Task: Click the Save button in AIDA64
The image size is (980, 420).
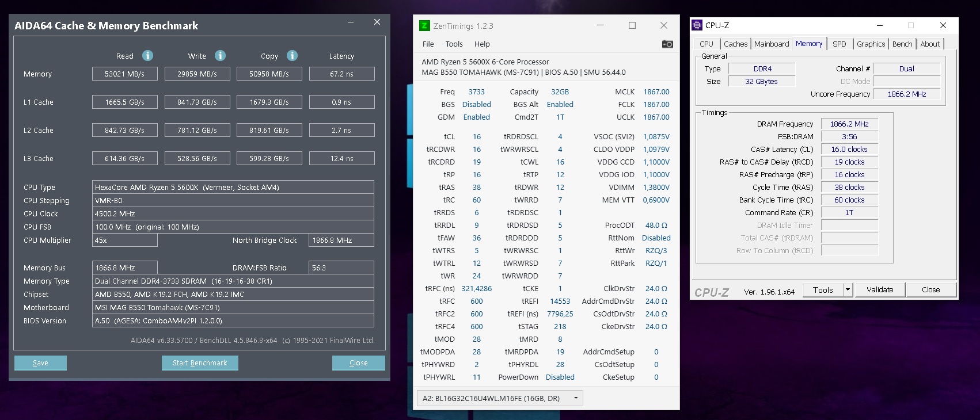Action: pyautogui.click(x=40, y=363)
